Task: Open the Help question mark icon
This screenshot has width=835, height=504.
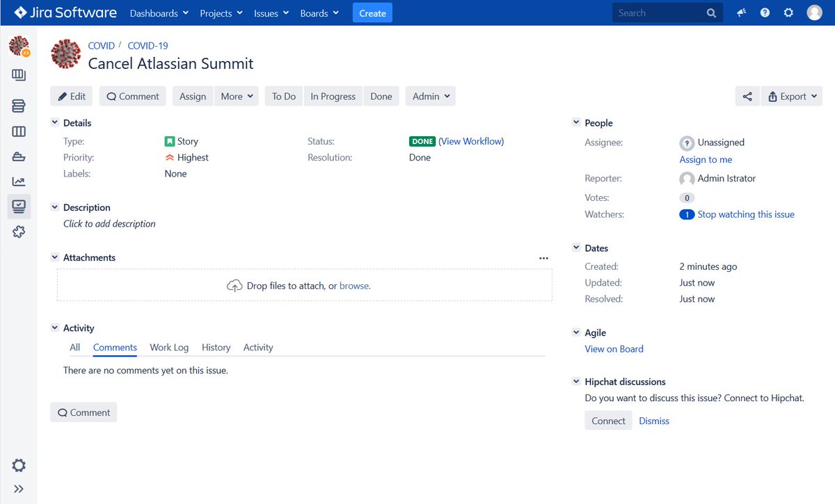Action: coord(765,13)
